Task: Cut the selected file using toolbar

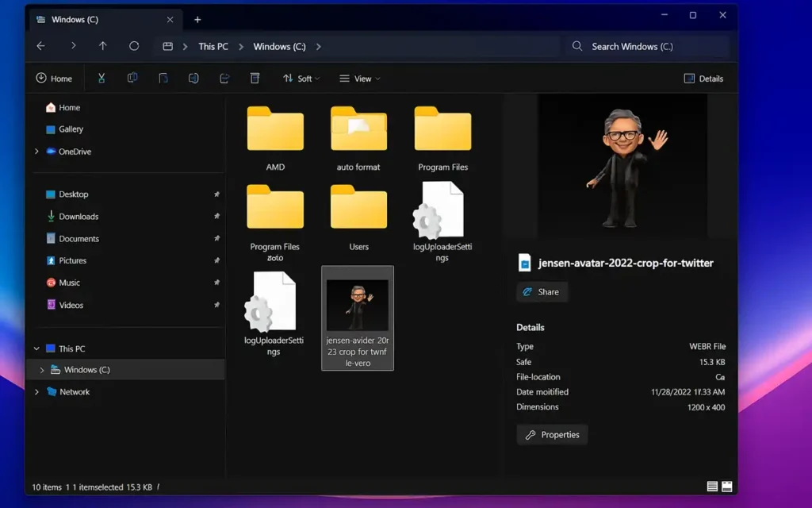Action: 101,78
